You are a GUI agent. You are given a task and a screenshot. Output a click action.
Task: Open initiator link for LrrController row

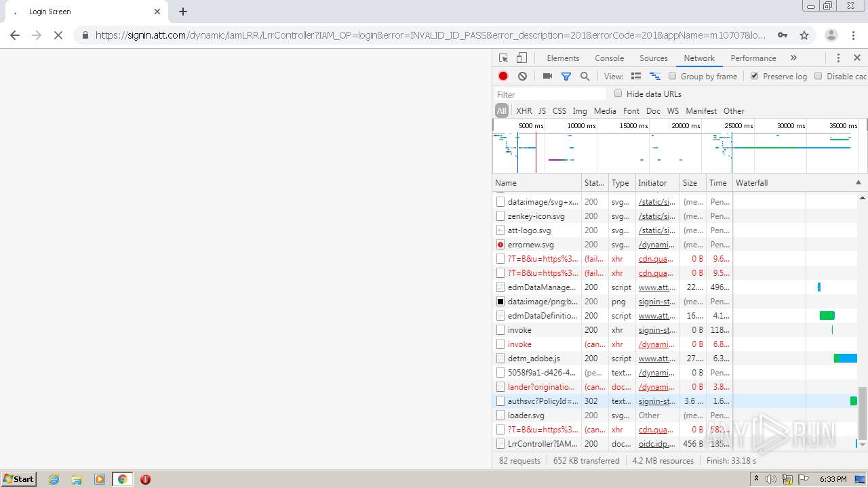(x=656, y=444)
